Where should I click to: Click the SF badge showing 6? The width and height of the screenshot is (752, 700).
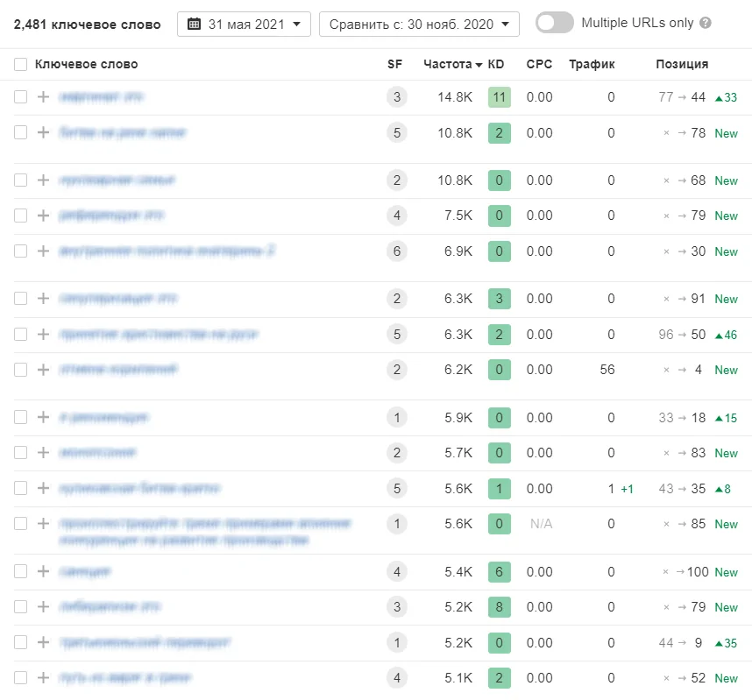click(397, 251)
